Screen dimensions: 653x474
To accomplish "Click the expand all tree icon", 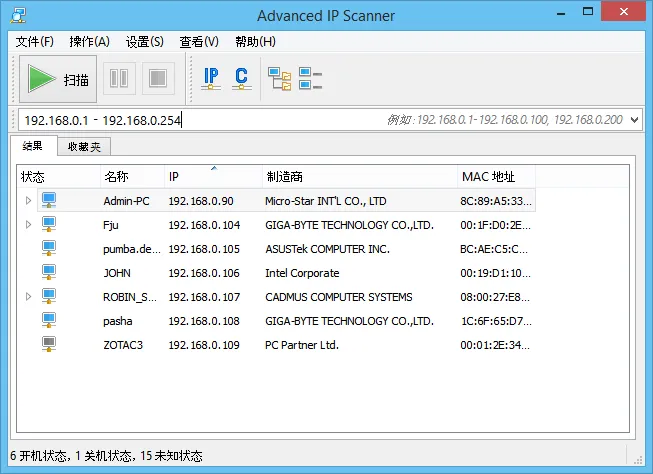I will coord(279,78).
